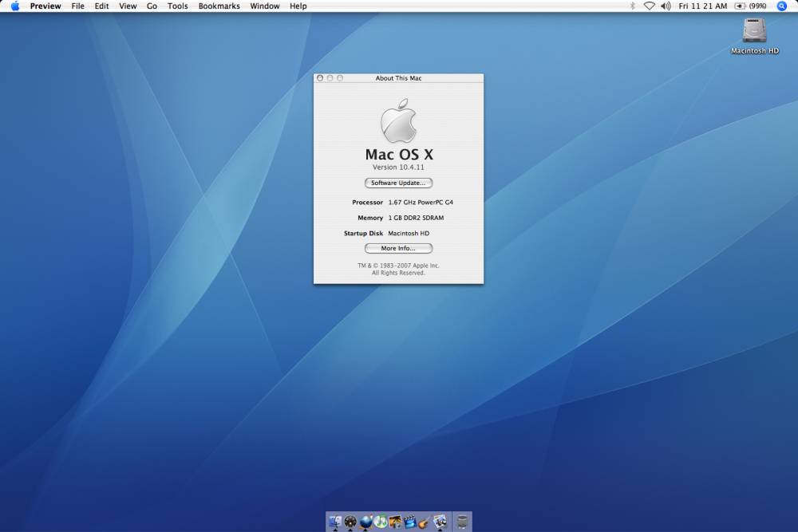Click the 1.67 GHz PowerPC G4 text
Image resolution: width=798 pixels, height=532 pixels.
421,203
